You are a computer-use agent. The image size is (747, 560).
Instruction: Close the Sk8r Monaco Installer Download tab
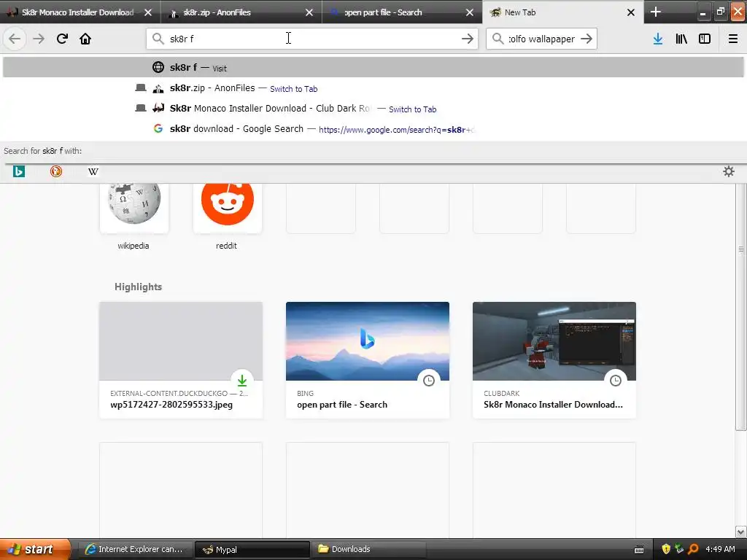pos(148,12)
